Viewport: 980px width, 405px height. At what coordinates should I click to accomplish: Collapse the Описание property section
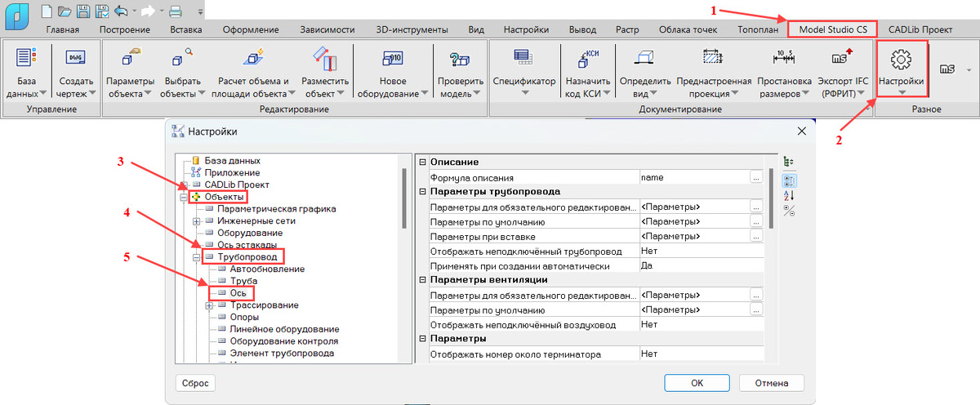click(x=422, y=162)
